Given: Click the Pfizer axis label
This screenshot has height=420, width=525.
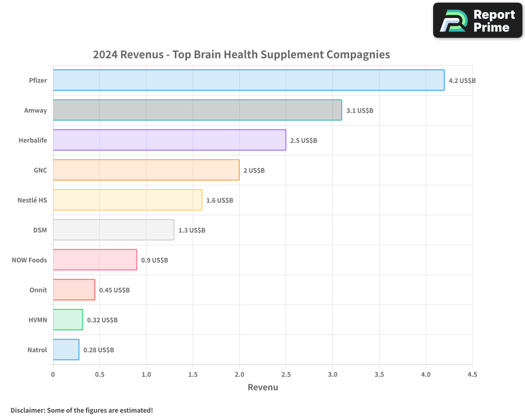Looking at the screenshot, I should coord(38,81).
